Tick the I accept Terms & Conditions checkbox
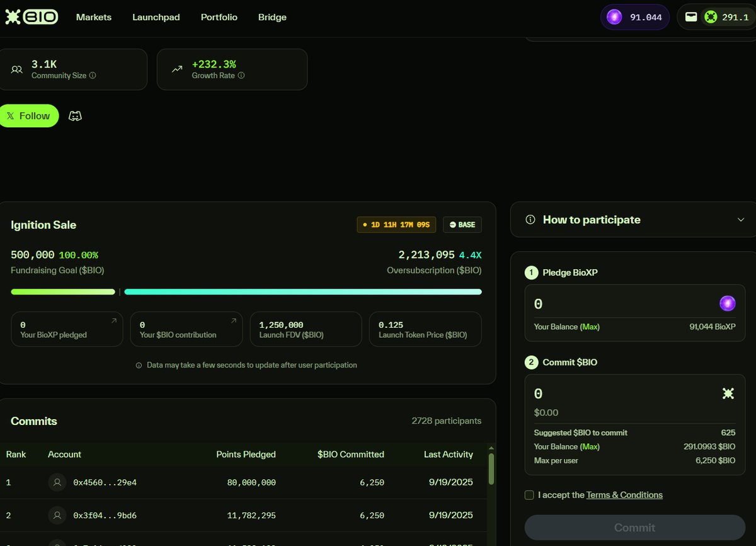Screen dimensions: 756x546 point(529,495)
